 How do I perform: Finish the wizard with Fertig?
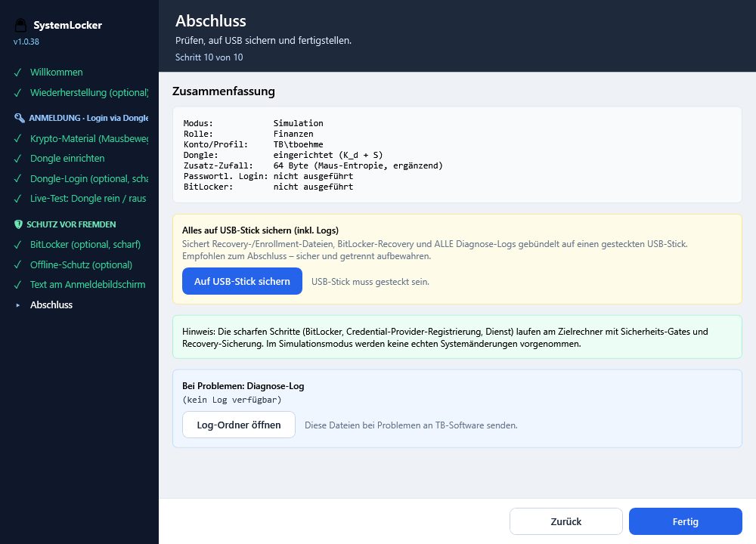(685, 521)
